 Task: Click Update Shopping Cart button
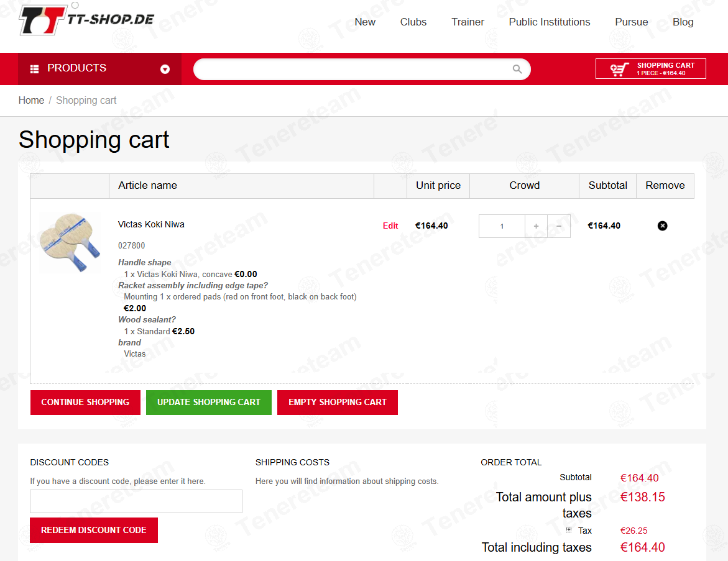pos(209,403)
